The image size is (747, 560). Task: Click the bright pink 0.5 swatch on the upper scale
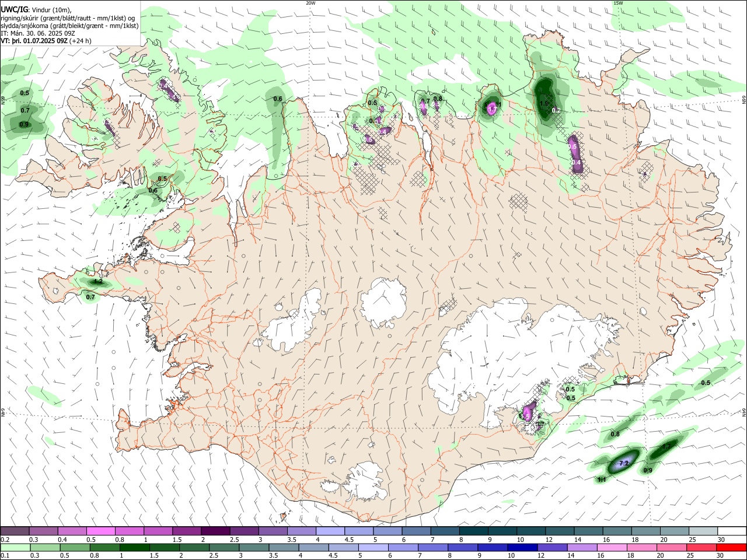pos(100,531)
